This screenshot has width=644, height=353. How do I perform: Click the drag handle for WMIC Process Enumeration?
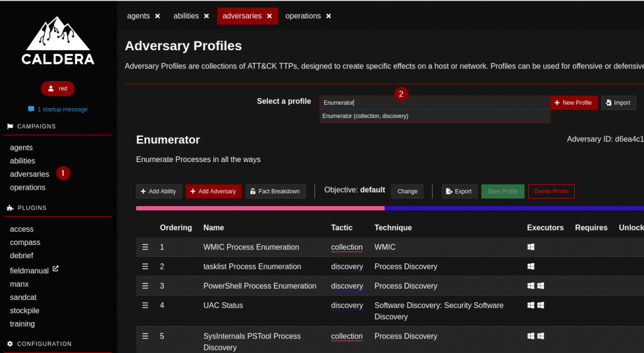pyautogui.click(x=145, y=247)
